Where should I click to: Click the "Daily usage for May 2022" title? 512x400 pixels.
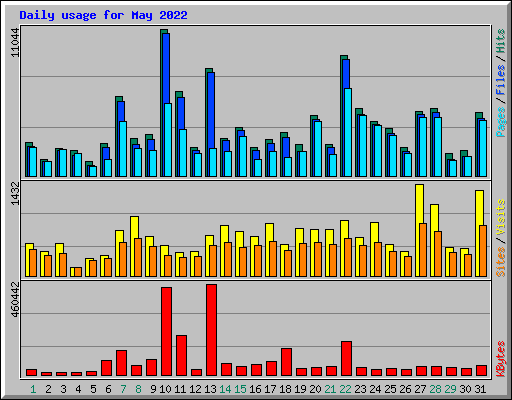(x=103, y=15)
